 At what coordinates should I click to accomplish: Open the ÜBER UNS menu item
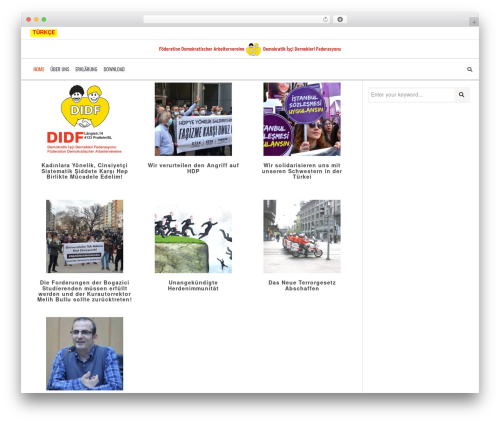pyautogui.click(x=60, y=69)
